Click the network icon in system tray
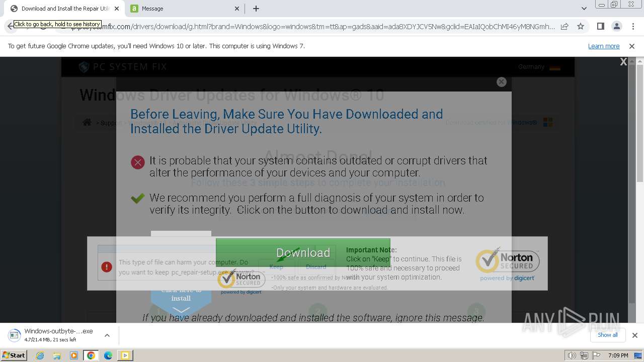 [584, 355]
